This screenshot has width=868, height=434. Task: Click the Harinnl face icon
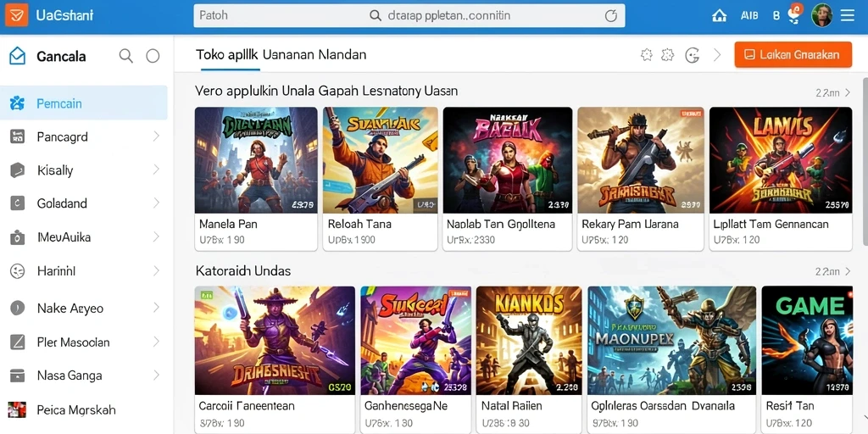tap(17, 271)
